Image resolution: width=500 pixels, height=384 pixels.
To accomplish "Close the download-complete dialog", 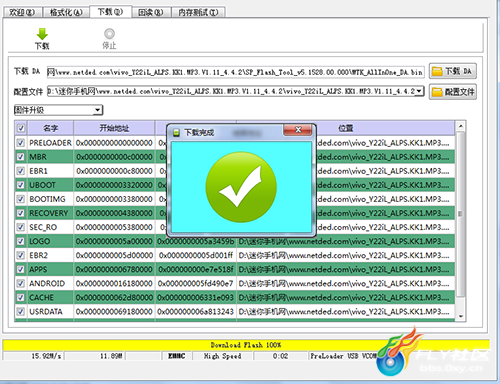I will click(298, 130).
